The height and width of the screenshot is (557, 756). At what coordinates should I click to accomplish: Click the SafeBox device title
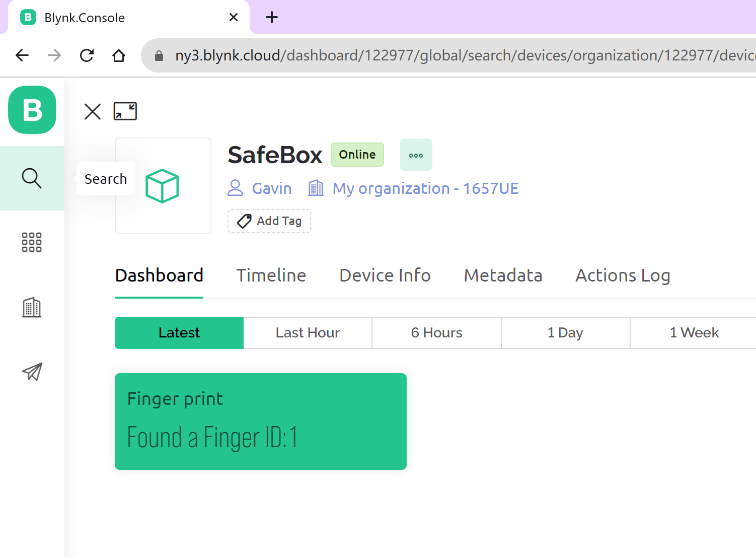point(275,155)
